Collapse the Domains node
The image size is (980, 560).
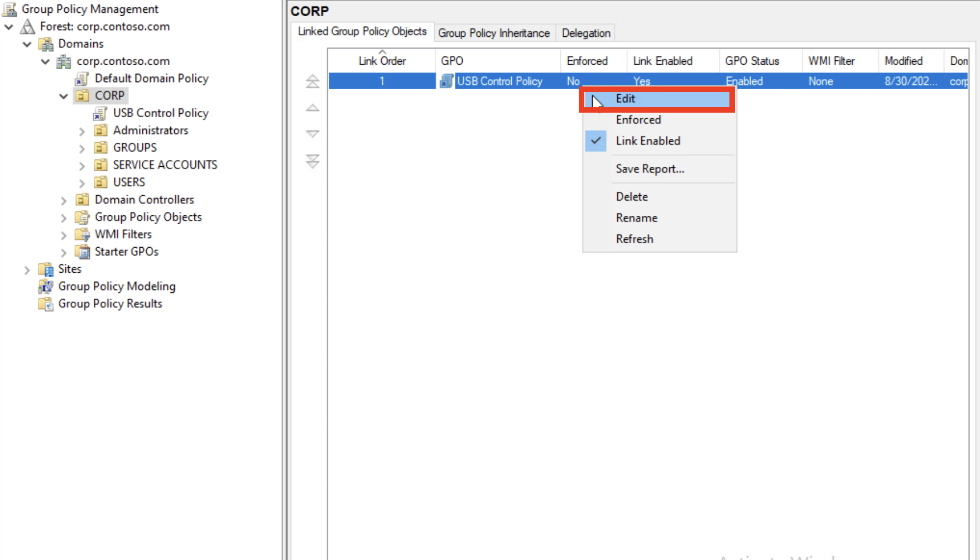click(27, 44)
